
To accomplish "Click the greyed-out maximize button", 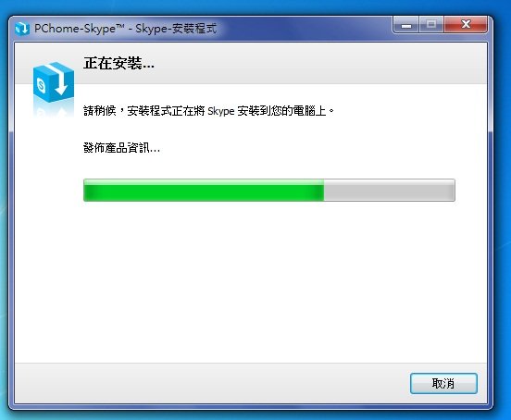I will [431, 25].
